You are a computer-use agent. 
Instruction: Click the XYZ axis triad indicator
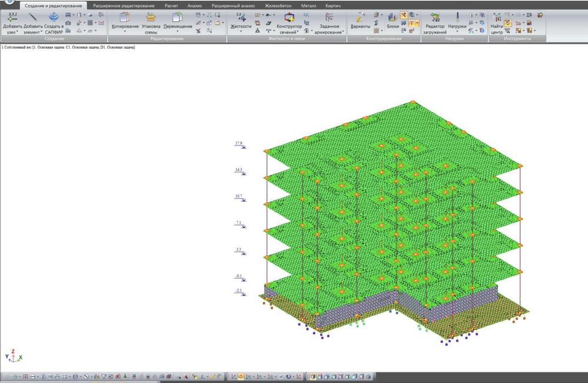14,357
